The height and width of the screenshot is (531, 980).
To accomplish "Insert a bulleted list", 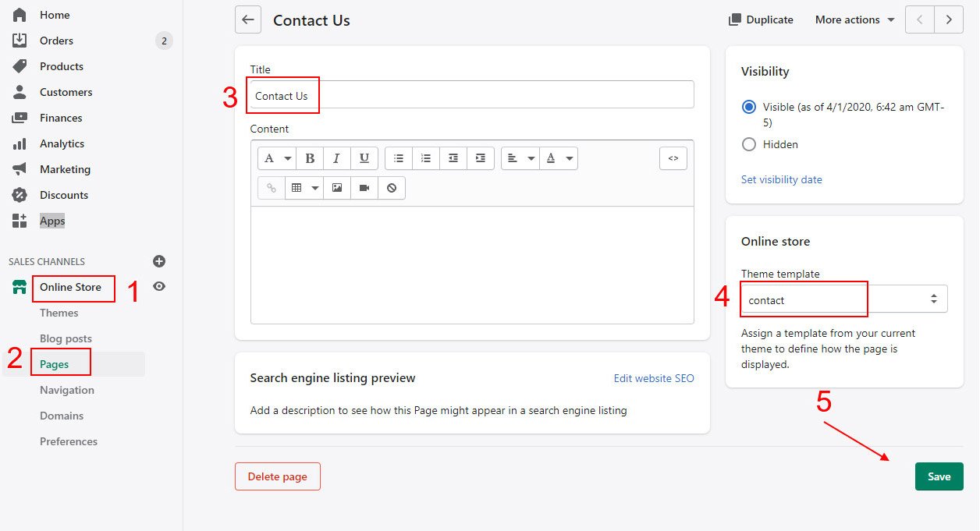I will point(399,158).
